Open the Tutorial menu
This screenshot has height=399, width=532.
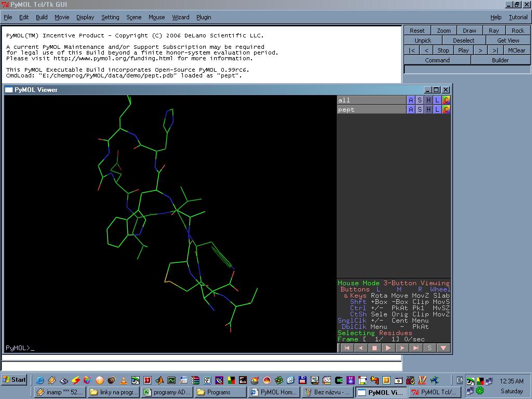point(518,17)
